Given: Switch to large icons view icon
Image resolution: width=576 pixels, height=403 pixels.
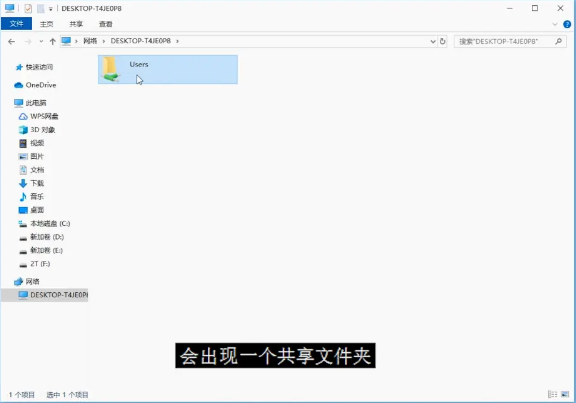Looking at the screenshot, I should [565, 395].
